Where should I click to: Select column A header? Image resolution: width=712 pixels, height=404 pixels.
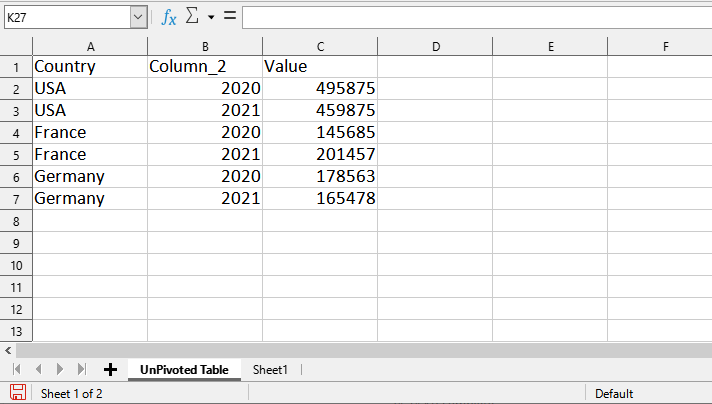(90, 47)
